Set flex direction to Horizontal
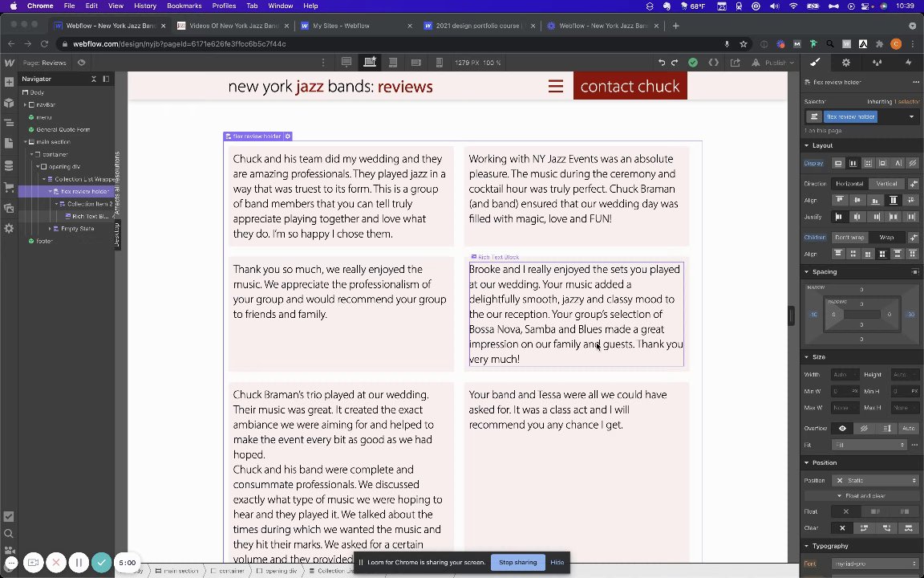This screenshot has height=578, width=924. (849, 184)
